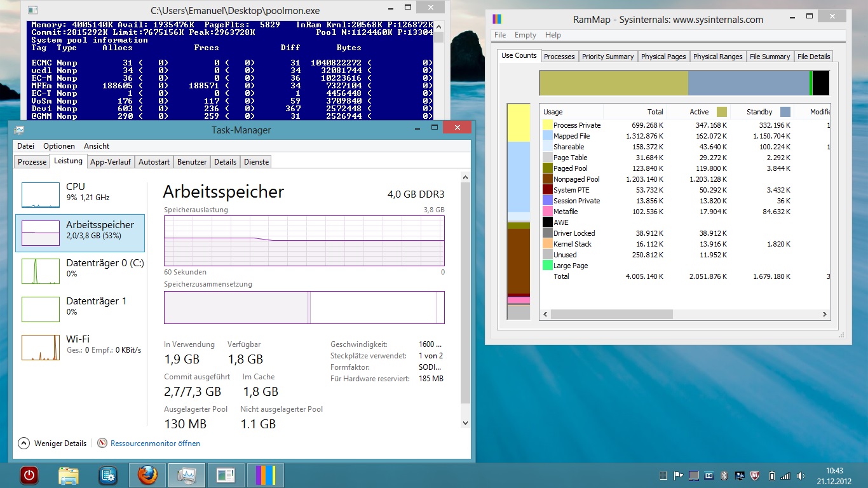Click the Task-Manager title bar icon

point(19,130)
